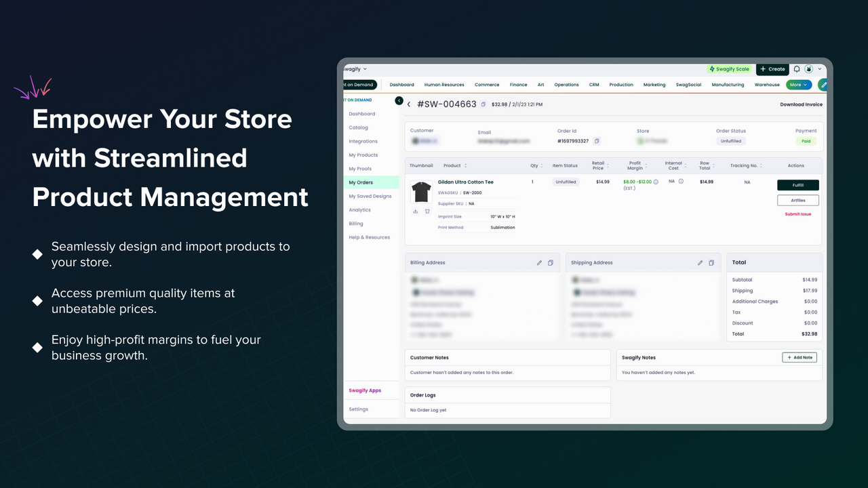
Task: Copy Order Id #1697993327
Action: point(597,141)
